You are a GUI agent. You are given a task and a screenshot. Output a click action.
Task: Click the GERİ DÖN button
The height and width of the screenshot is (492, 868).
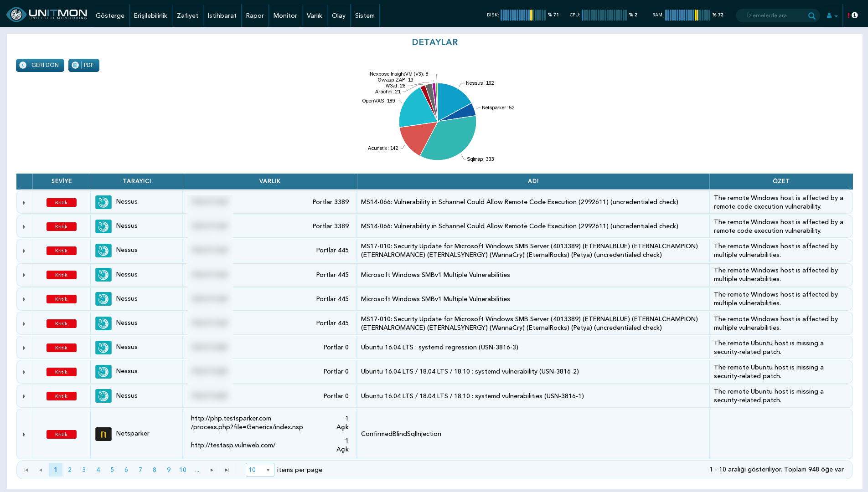[40, 65]
